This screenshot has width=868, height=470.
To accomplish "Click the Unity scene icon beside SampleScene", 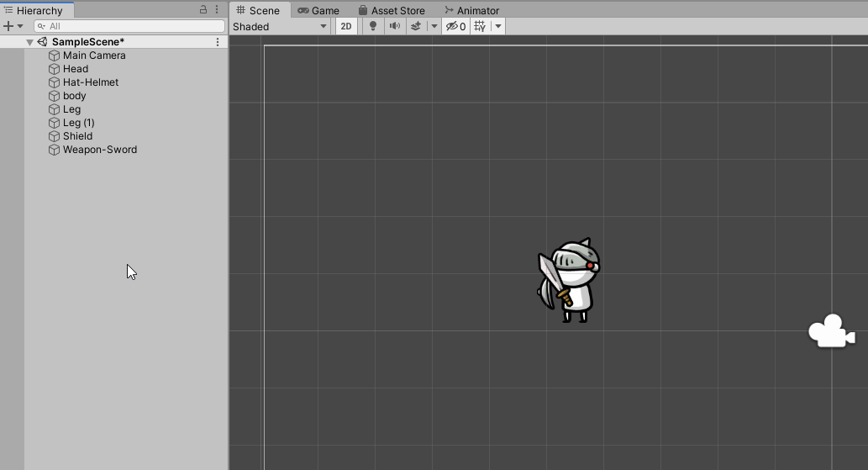I will [42, 42].
